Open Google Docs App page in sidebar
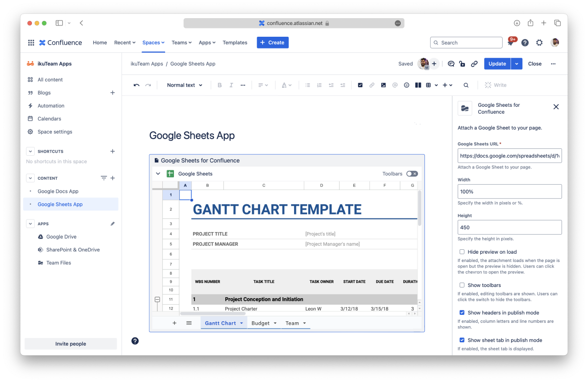Viewport: 588px width, 382px height. [58, 191]
